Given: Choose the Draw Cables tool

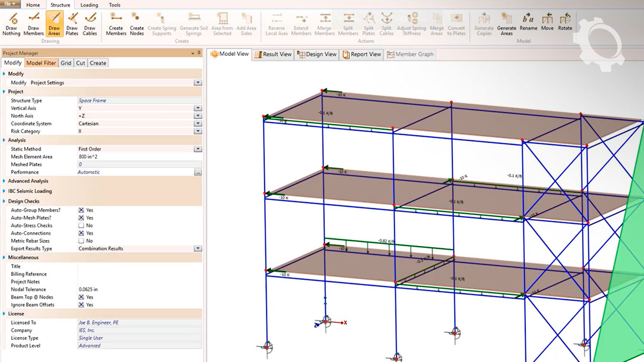Looking at the screenshot, I should coord(90,24).
